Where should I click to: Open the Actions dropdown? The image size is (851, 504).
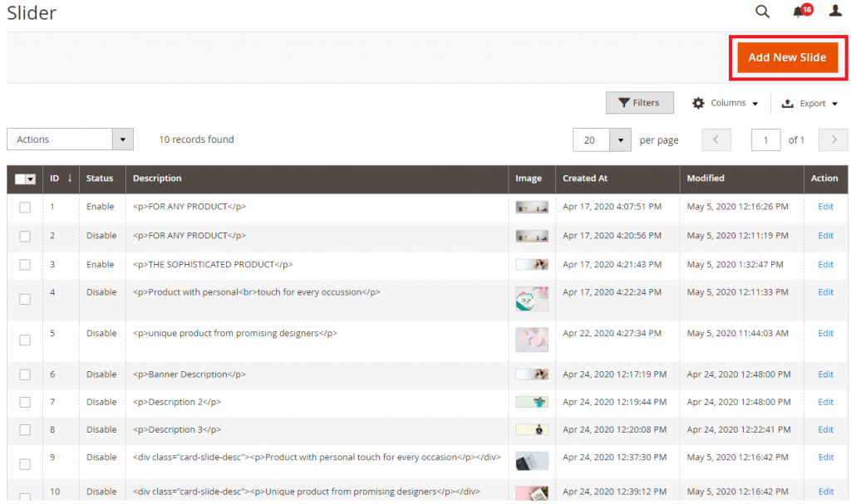(70, 139)
